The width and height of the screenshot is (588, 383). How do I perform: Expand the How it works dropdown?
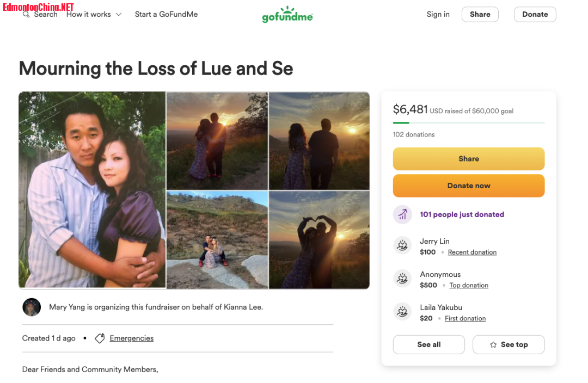(94, 14)
